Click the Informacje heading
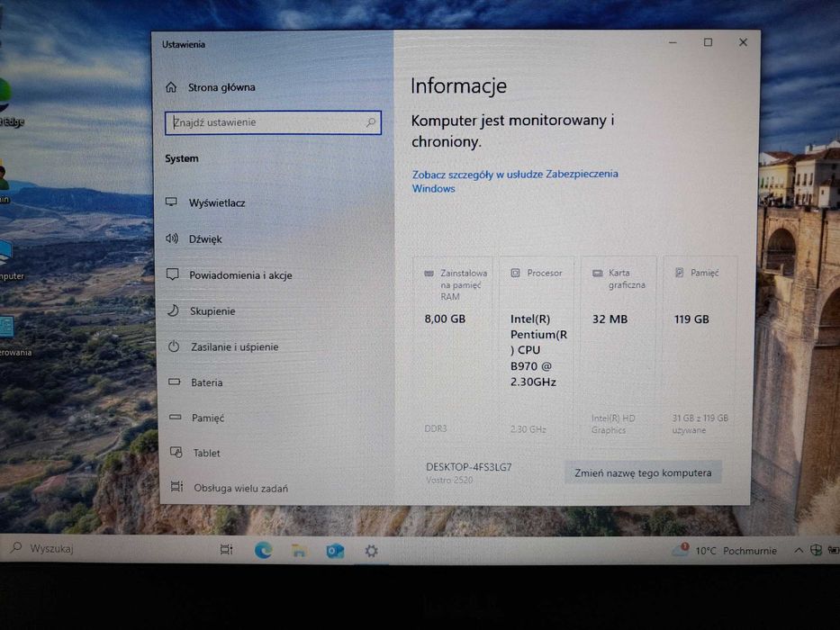Image resolution: width=840 pixels, height=630 pixels. (x=458, y=86)
